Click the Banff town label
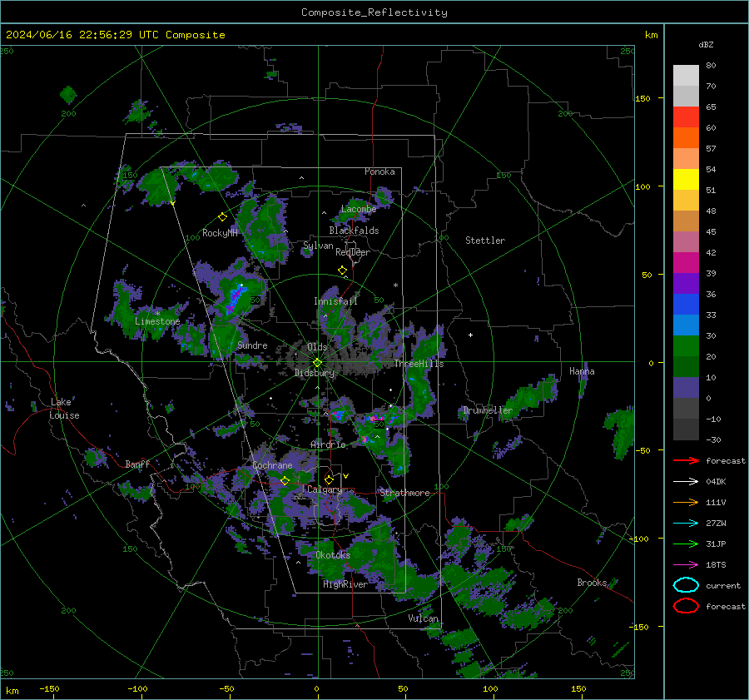749x700 pixels. (137, 464)
